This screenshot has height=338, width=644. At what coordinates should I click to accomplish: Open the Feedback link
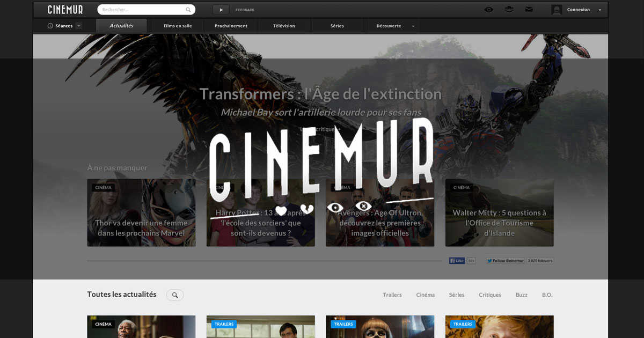245,10
